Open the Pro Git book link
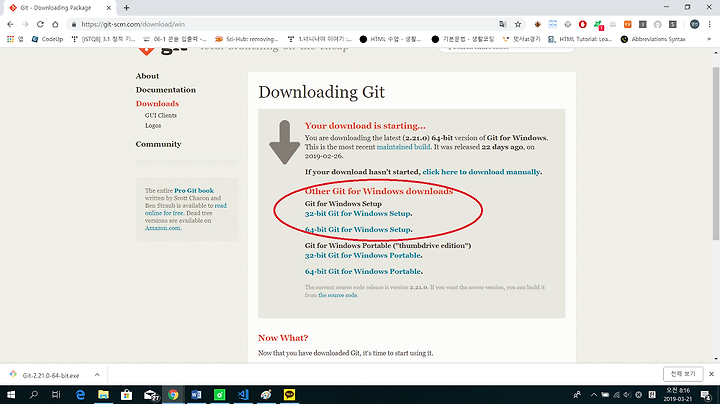Viewport: 720px width, 404px height. pyautogui.click(x=194, y=191)
